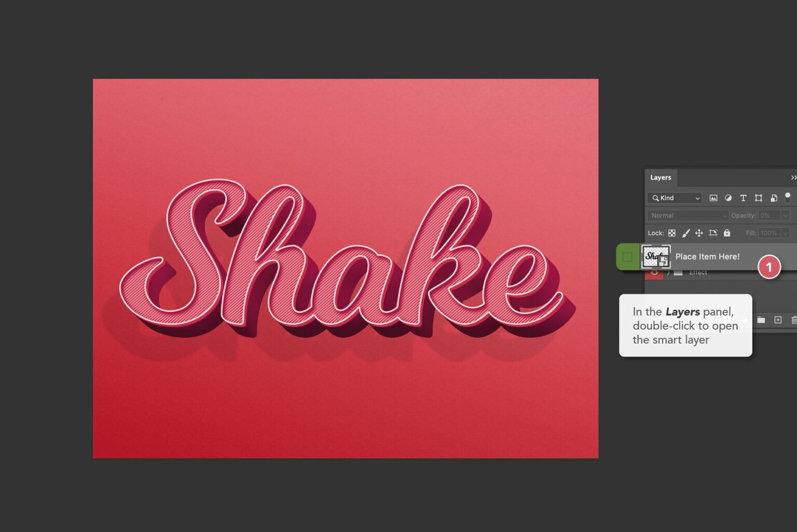Click the pixel layers filter icon
Viewport: 797px width, 532px height.
click(714, 198)
